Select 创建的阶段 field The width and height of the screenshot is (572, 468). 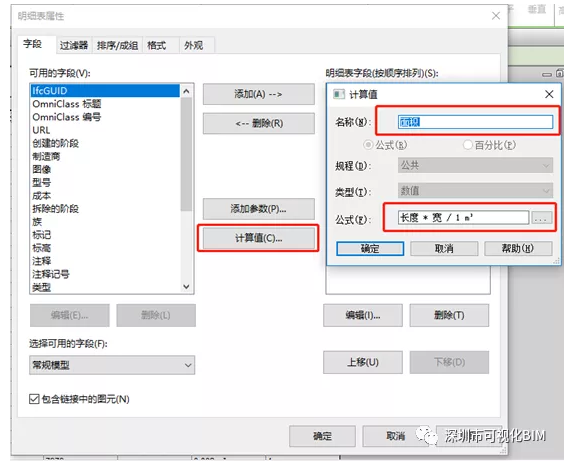coord(105,143)
